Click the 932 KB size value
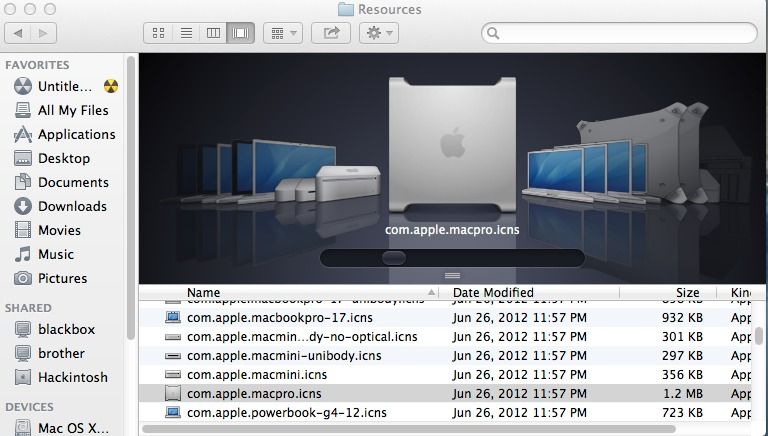Screen dimensions: 768x436 pos(682,317)
